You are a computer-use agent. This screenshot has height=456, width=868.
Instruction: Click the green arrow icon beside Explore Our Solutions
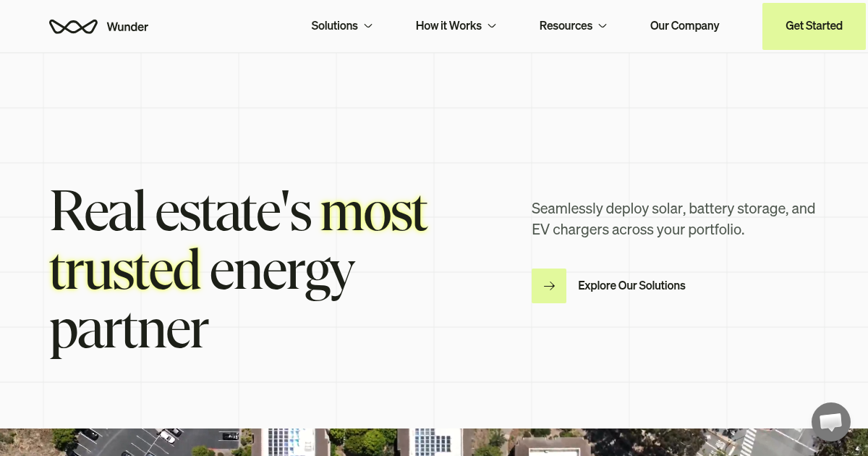(x=549, y=286)
